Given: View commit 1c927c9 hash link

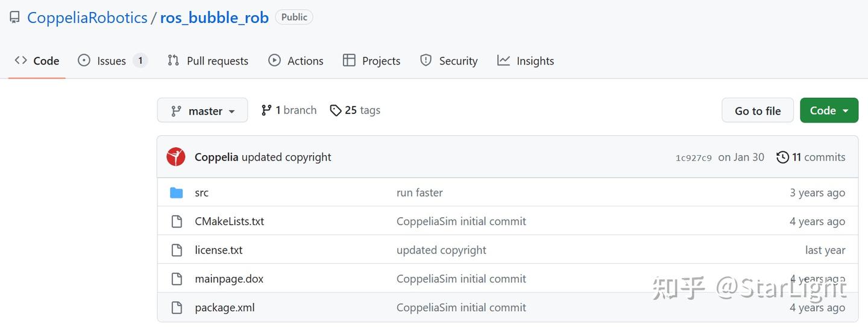Looking at the screenshot, I should tap(693, 158).
